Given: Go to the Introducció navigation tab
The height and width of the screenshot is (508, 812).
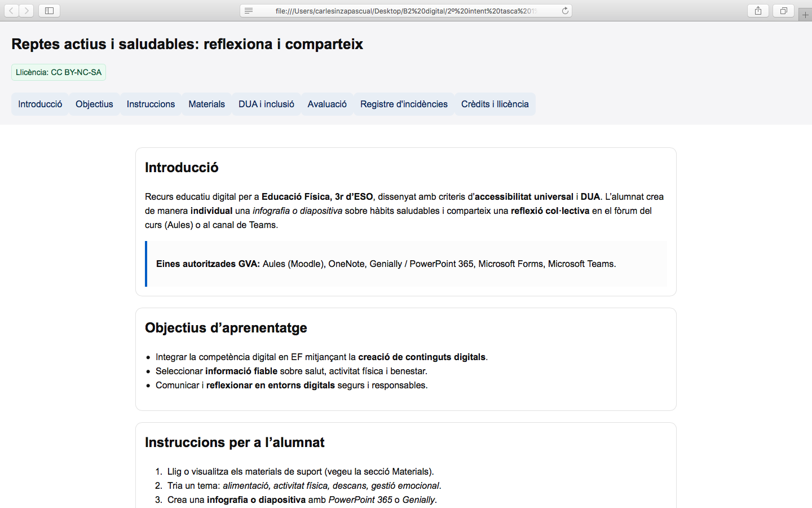Looking at the screenshot, I should (40, 104).
